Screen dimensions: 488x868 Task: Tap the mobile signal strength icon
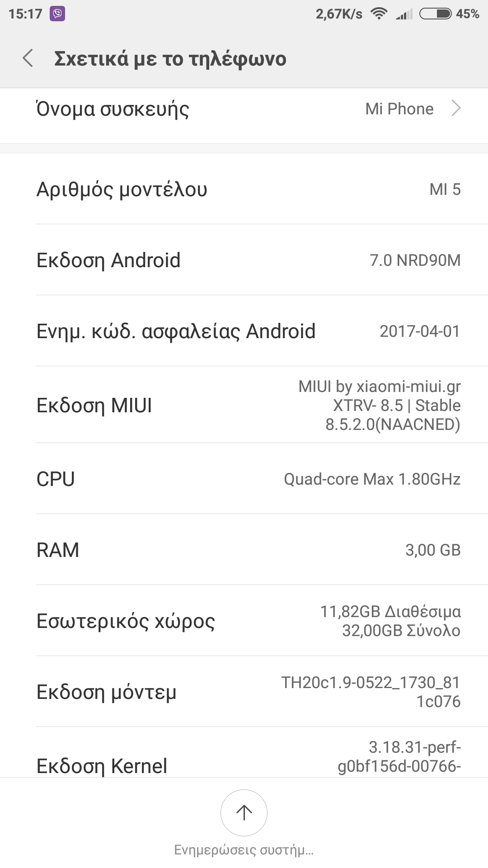tap(404, 14)
